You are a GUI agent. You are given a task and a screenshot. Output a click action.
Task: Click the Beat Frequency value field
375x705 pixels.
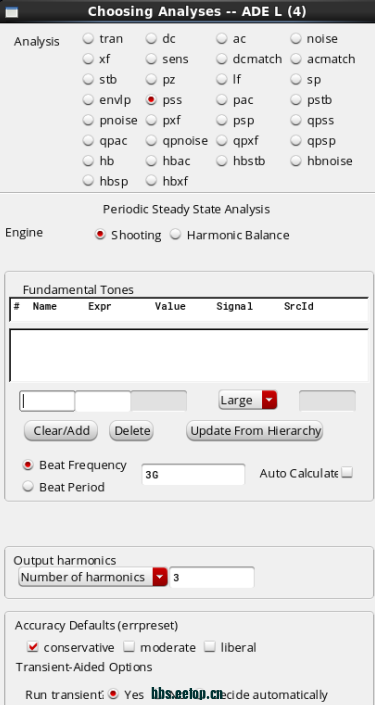pyautogui.click(x=193, y=474)
